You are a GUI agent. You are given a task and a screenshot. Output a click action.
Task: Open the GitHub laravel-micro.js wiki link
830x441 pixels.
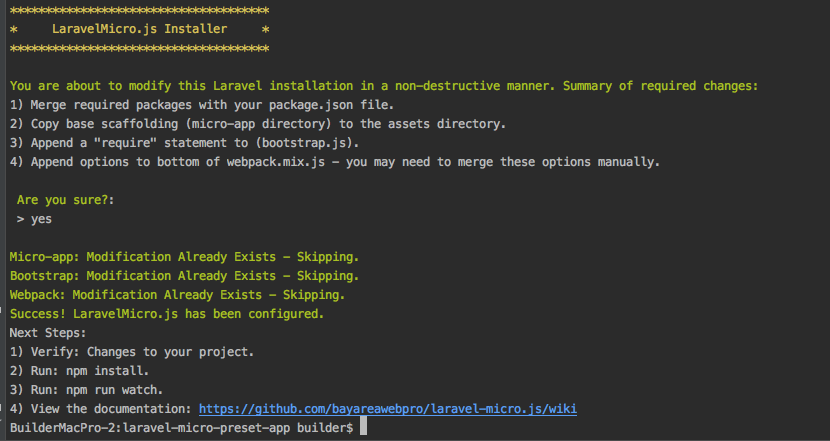tap(387, 409)
